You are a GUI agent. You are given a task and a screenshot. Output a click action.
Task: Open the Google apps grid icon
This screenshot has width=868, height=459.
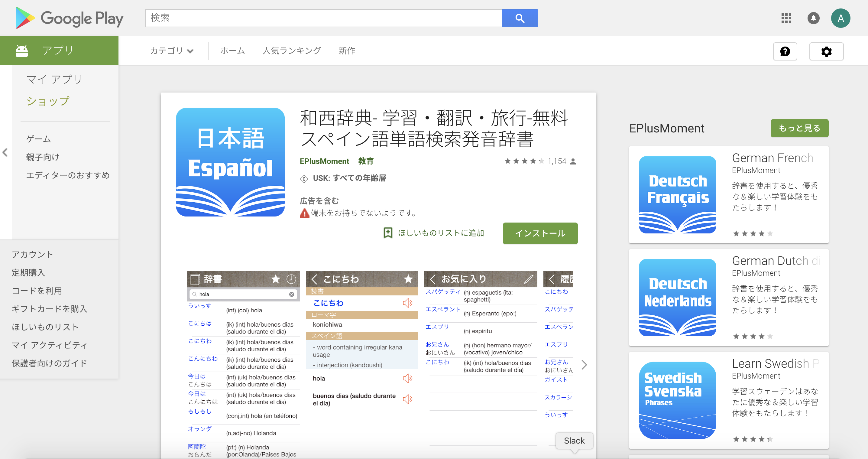(x=786, y=18)
